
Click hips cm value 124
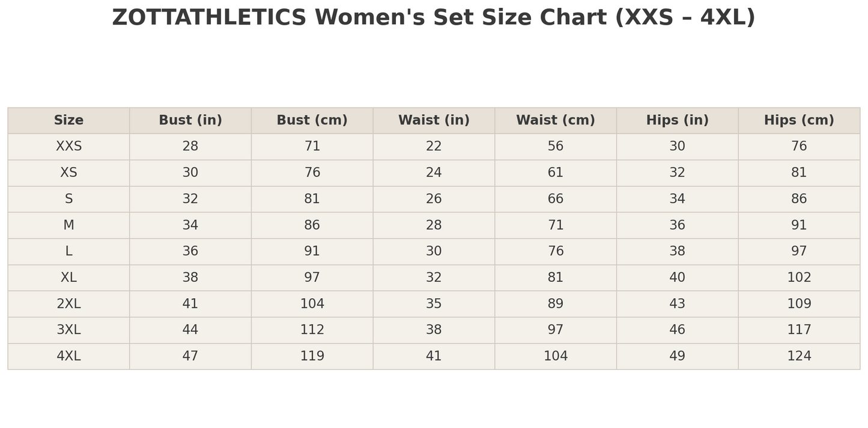tap(799, 356)
